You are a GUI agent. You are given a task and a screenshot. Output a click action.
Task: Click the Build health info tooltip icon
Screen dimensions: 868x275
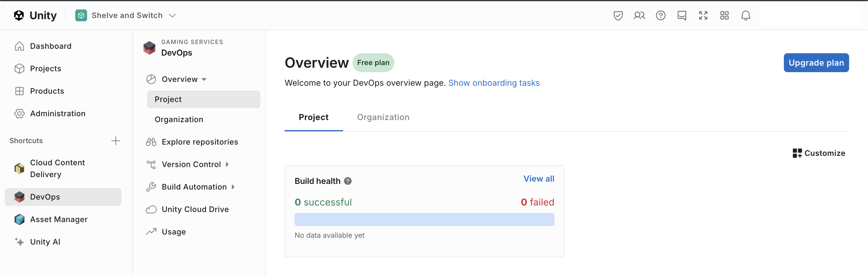click(348, 181)
